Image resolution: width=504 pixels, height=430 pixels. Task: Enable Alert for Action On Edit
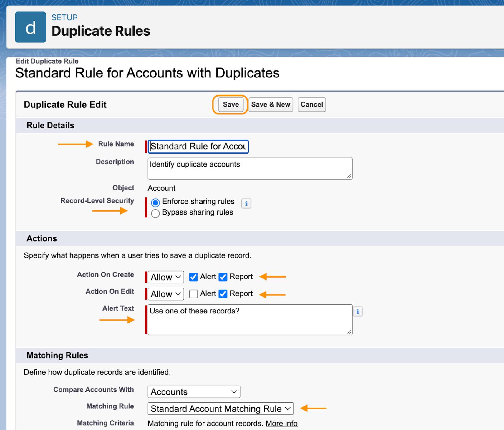pos(193,294)
